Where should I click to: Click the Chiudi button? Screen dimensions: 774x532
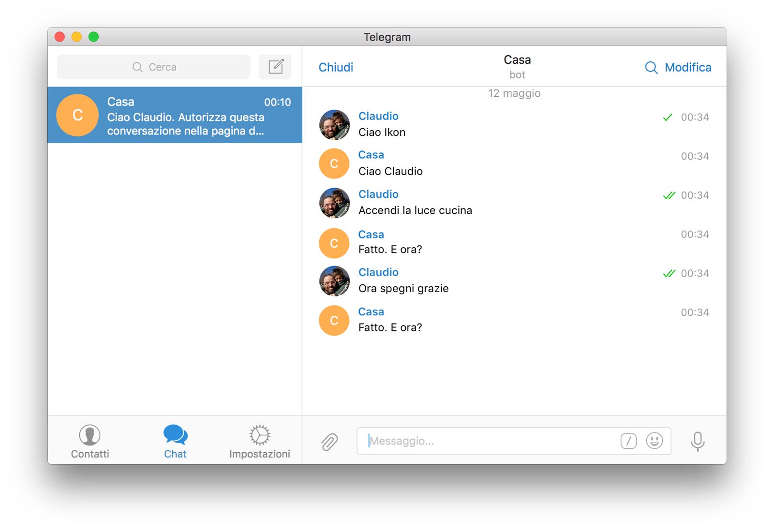click(x=336, y=67)
